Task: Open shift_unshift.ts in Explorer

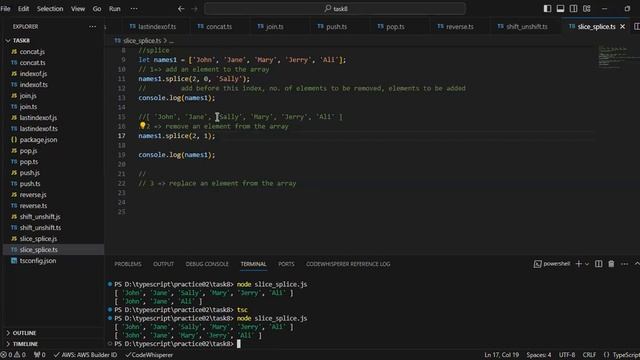Action: pos(40,228)
